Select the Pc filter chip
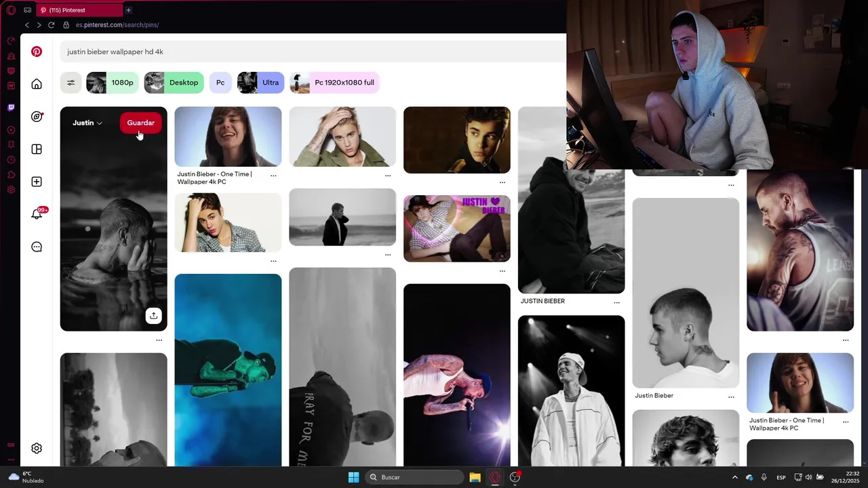Screen dimensions: 868x488 point(220,83)
